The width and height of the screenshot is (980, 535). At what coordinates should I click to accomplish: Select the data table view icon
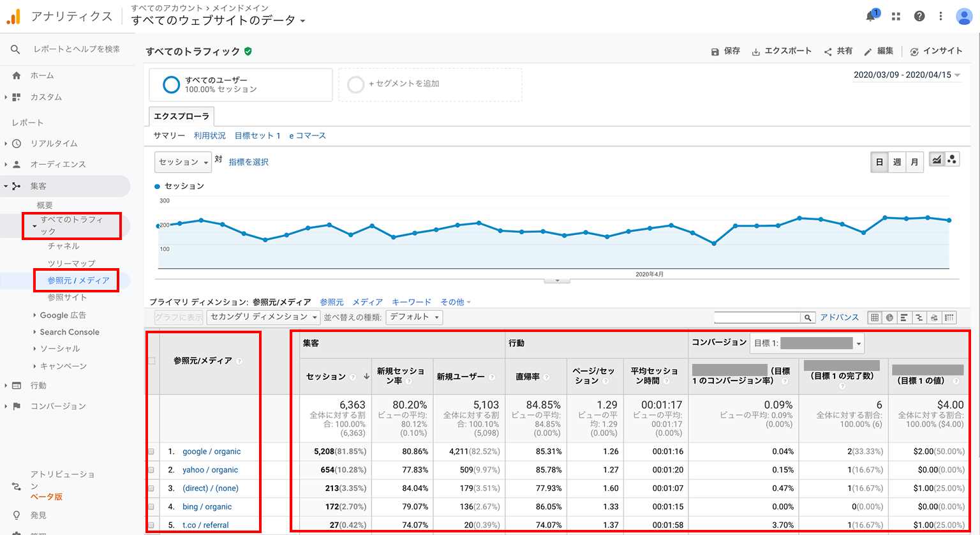[875, 317]
